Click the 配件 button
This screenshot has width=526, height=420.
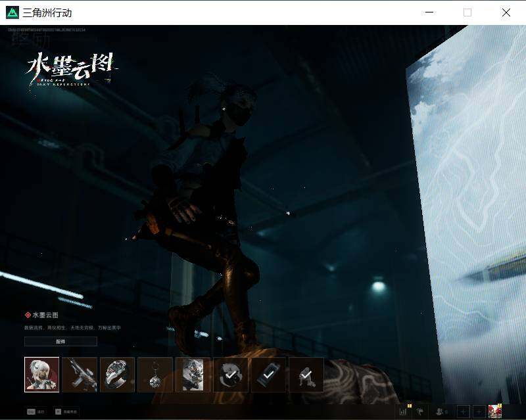point(60,342)
